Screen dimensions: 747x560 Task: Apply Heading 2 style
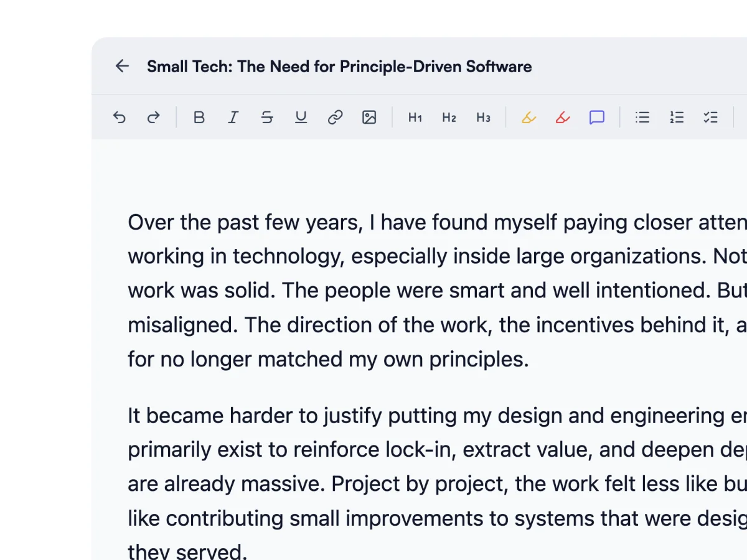(449, 117)
